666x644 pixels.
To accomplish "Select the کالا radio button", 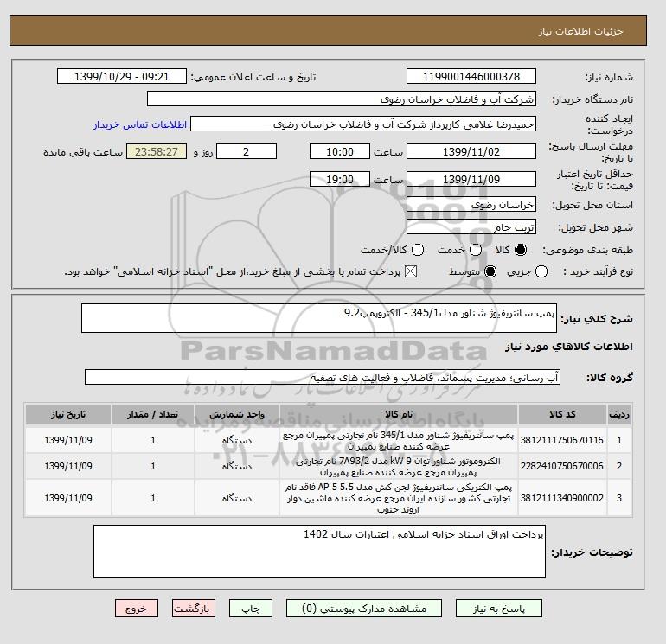I will [x=521, y=250].
